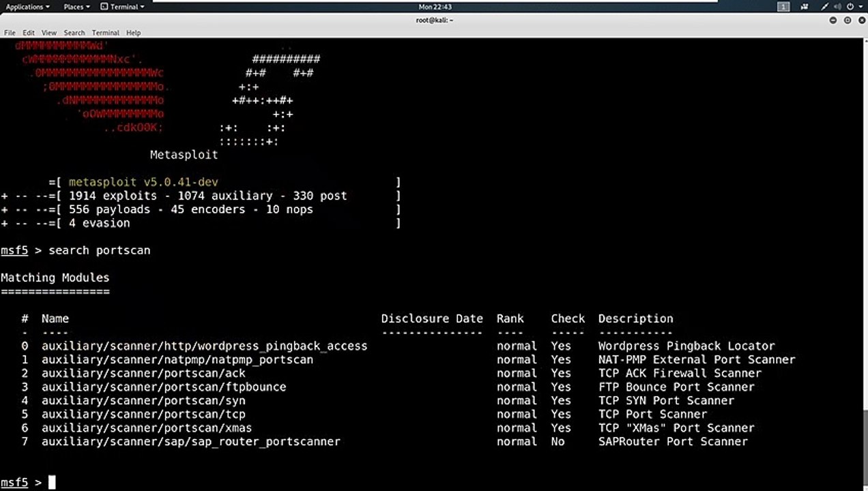Open the Edit menu
This screenshot has width=868, height=491.
coord(28,33)
